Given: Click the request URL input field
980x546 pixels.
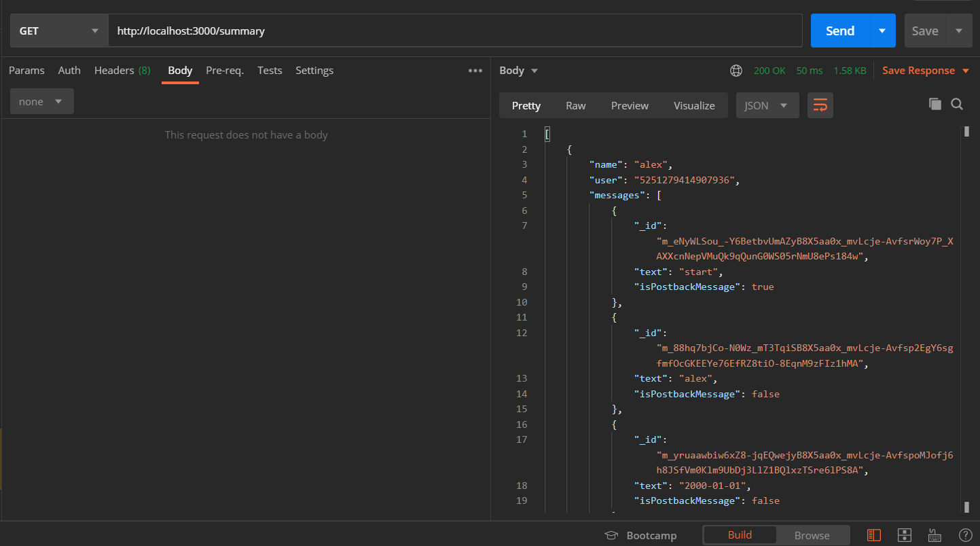Looking at the screenshot, I should tap(455, 31).
